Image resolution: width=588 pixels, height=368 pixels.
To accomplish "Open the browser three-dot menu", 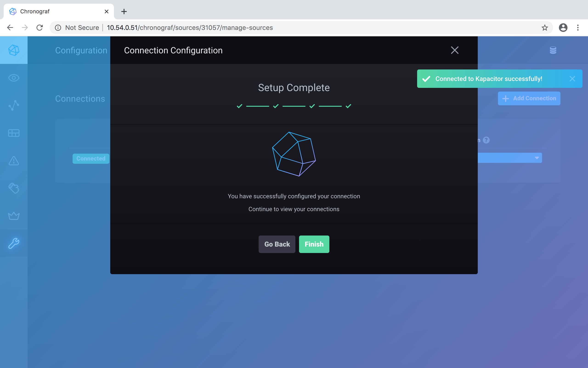I will point(578,28).
